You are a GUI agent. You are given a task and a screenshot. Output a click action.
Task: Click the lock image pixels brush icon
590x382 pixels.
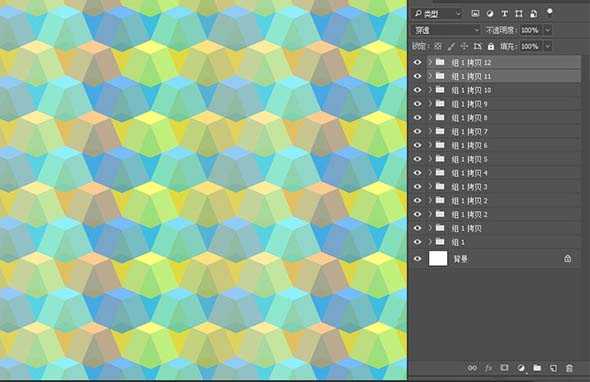[451, 46]
